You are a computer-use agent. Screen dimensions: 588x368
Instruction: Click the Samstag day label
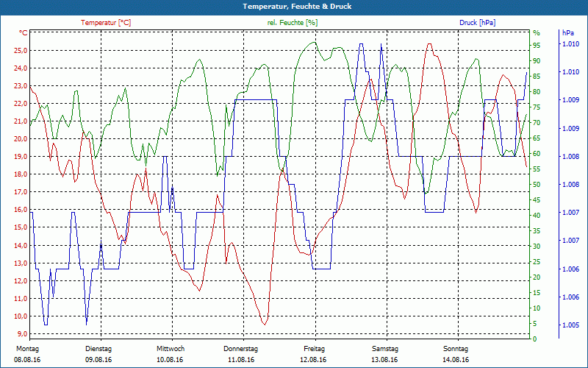coord(385,349)
